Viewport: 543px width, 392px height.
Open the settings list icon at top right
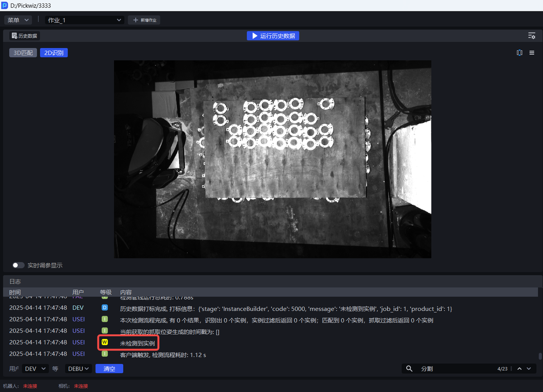pos(532,36)
